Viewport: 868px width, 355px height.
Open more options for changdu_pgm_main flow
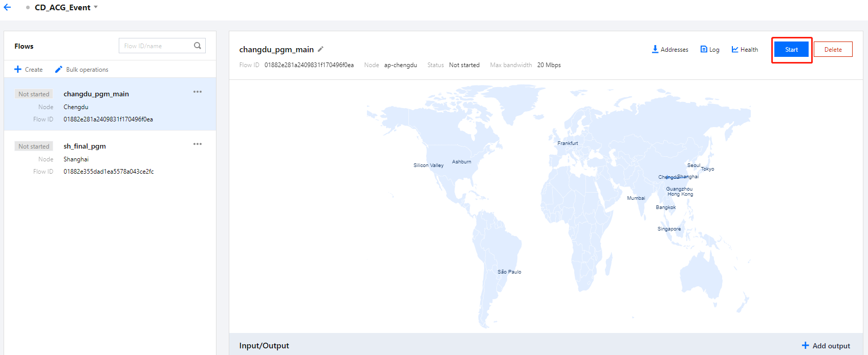coord(198,92)
